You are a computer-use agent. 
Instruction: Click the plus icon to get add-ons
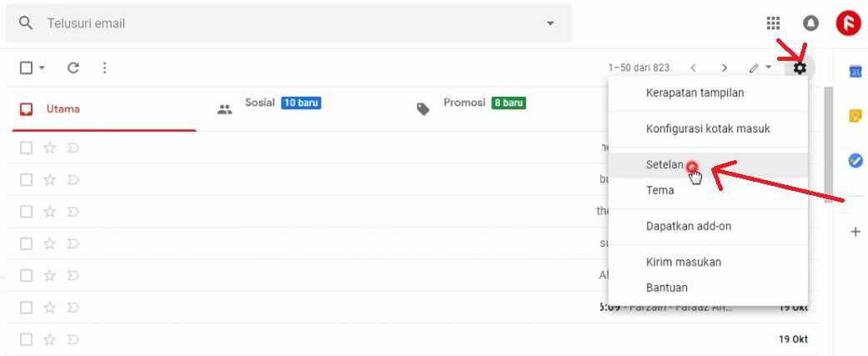coord(855,232)
